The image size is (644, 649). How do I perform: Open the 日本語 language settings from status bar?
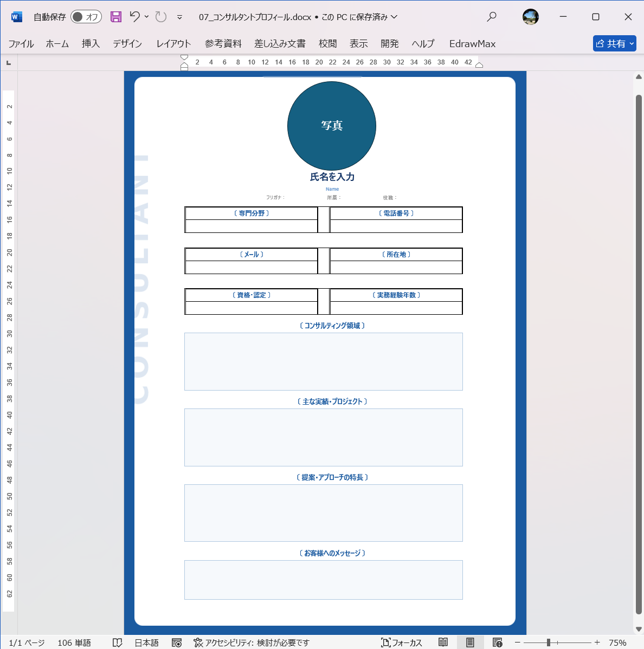[x=146, y=643]
